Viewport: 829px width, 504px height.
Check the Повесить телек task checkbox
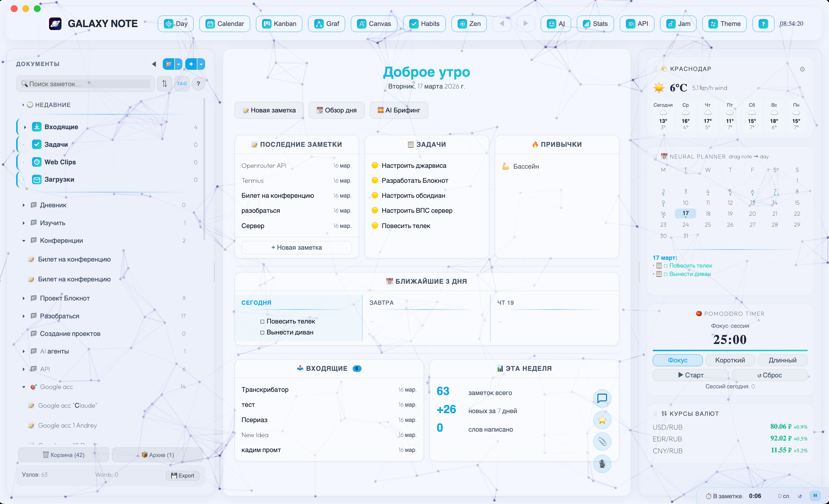click(x=262, y=321)
